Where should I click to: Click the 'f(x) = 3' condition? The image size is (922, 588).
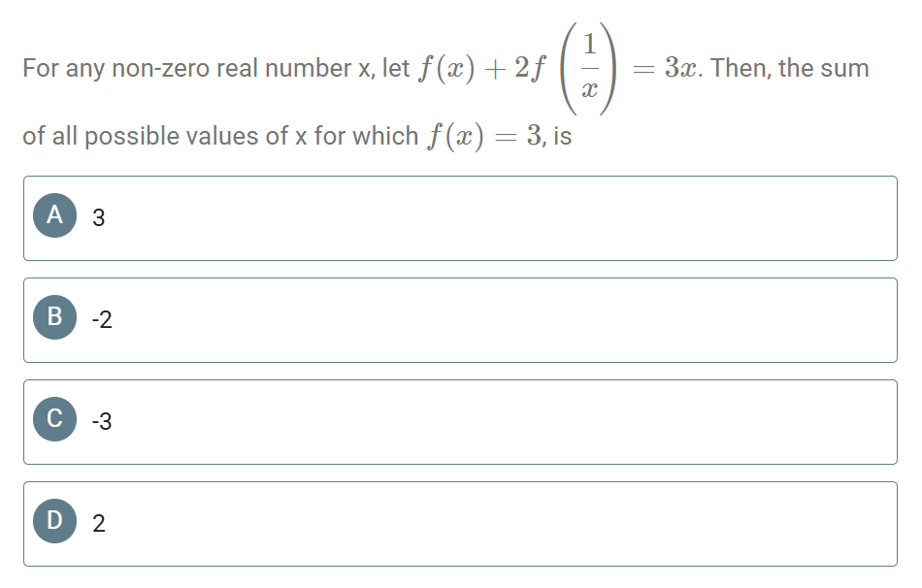tap(485, 136)
